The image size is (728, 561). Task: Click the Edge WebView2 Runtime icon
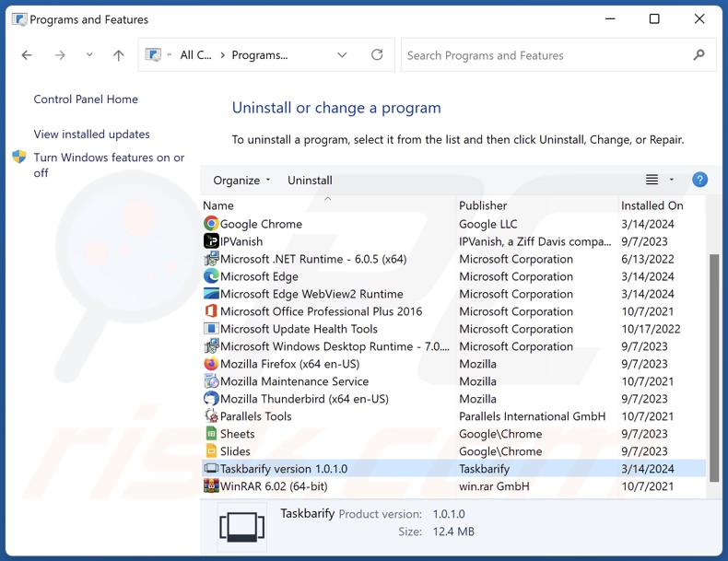point(211,294)
